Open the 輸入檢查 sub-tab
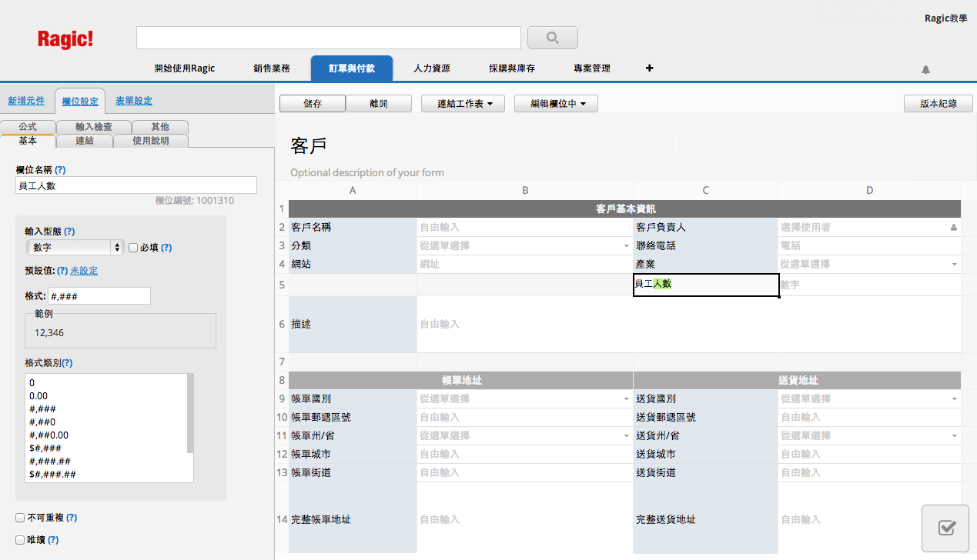This screenshot has width=977, height=560. pyautogui.click(x=94, y=127)
